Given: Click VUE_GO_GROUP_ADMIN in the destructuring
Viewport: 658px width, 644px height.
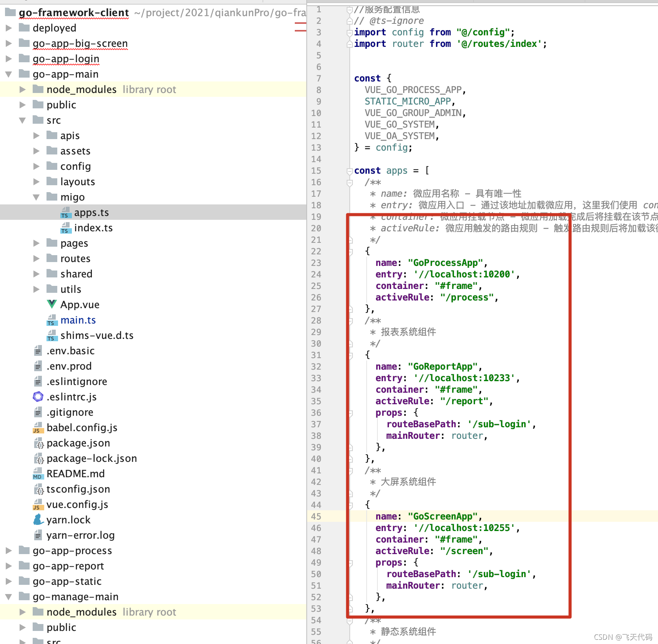Looking at the screenshot, I should point(413,113).
